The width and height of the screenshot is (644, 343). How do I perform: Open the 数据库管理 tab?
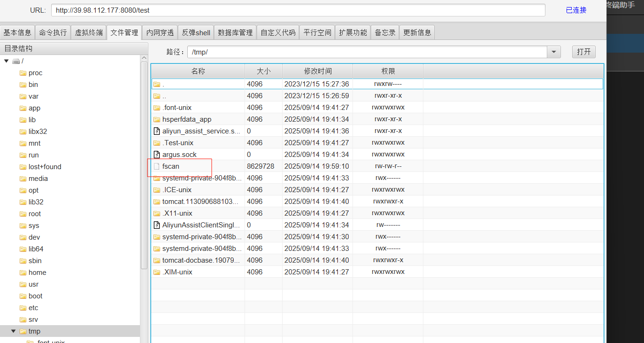235,32
